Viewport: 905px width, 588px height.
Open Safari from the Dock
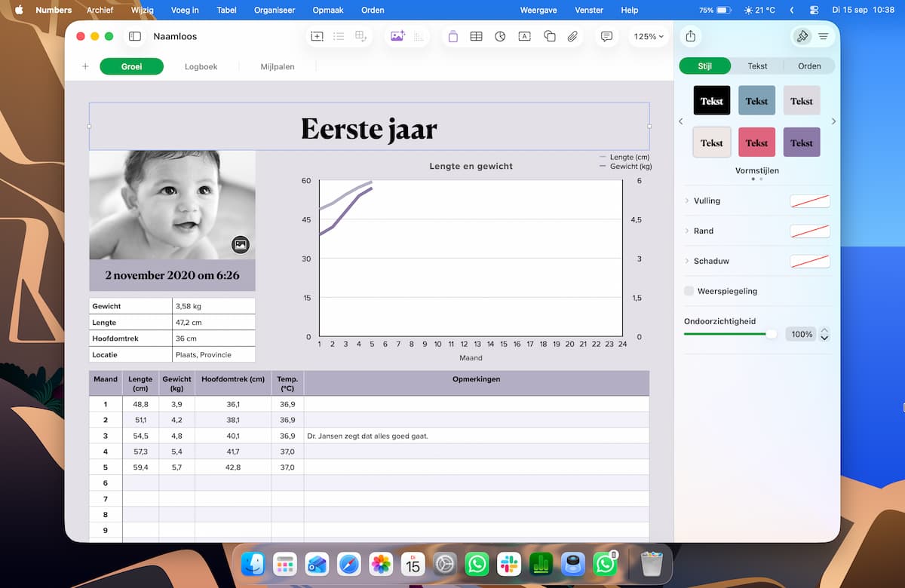348,564
